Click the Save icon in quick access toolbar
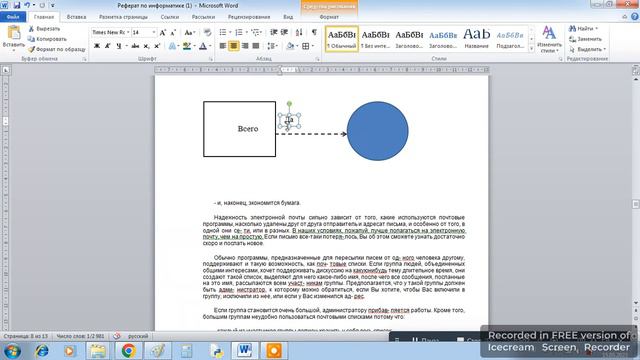 pos(16,5)
